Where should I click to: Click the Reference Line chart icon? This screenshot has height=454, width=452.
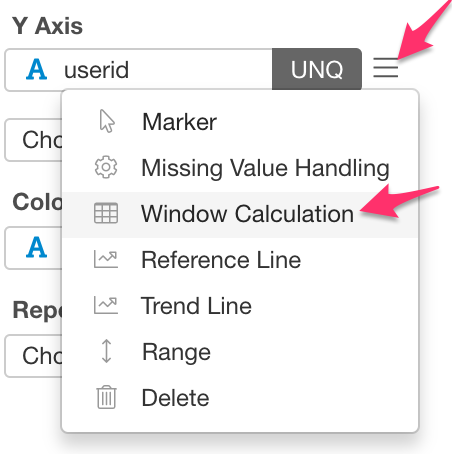[106, 259]
